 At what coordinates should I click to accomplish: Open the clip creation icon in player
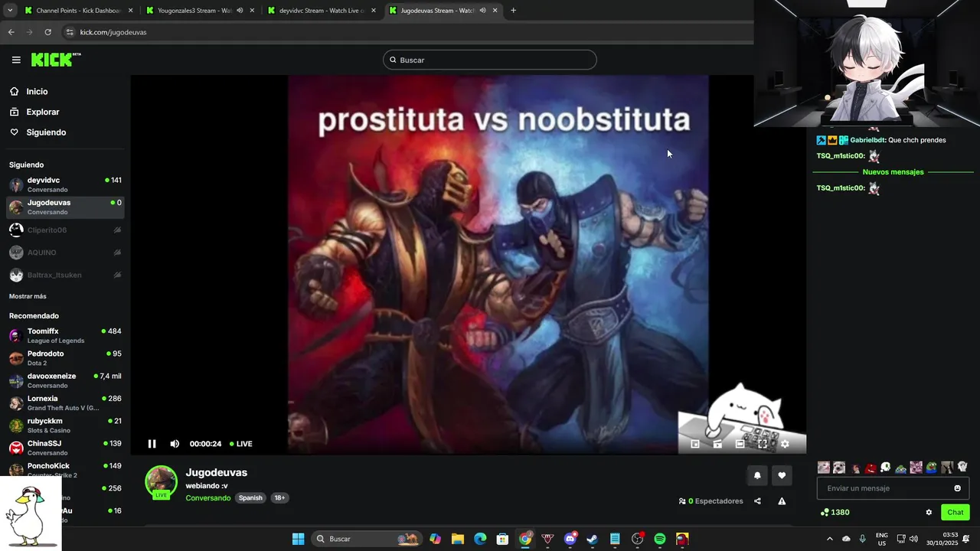tap(717, 444)
